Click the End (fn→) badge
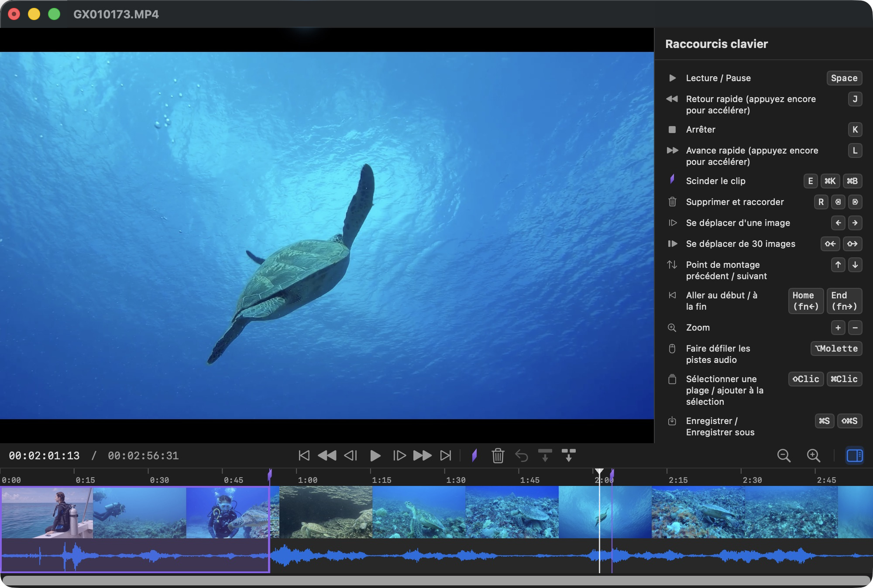The image size is (873, 588). pos(844,301)
